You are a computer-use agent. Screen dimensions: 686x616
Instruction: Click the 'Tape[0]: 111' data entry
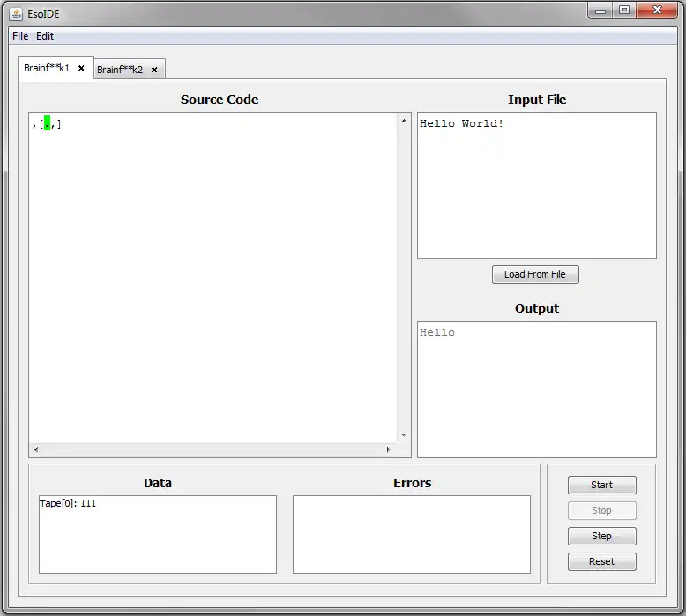tap(68, 503)
